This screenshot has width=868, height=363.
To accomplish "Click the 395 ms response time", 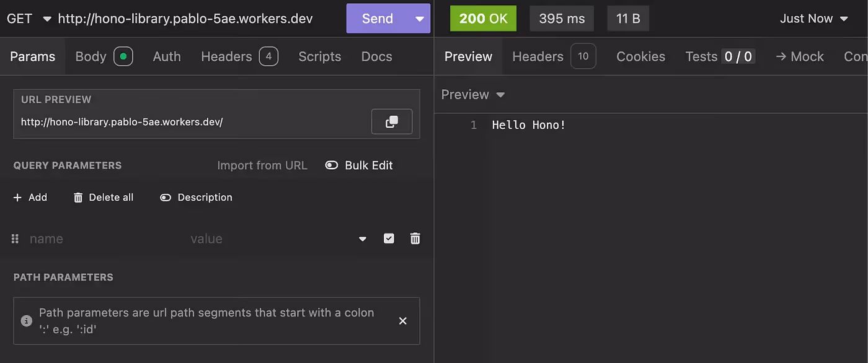I will 562,19.
